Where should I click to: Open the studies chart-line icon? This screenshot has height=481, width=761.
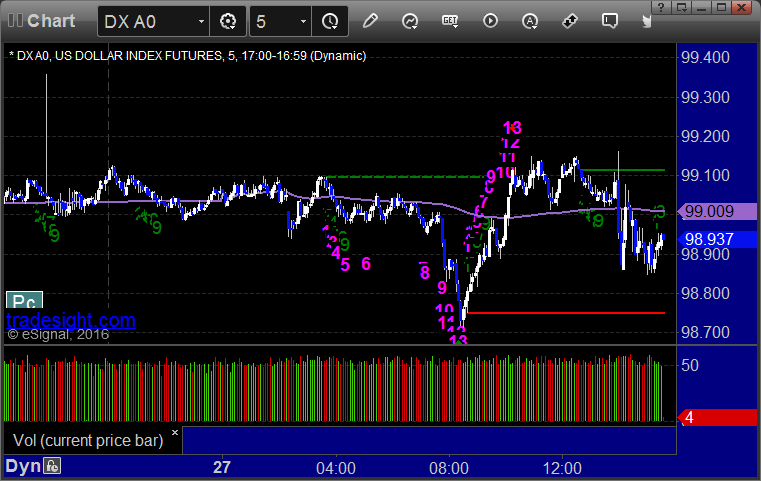410,21
